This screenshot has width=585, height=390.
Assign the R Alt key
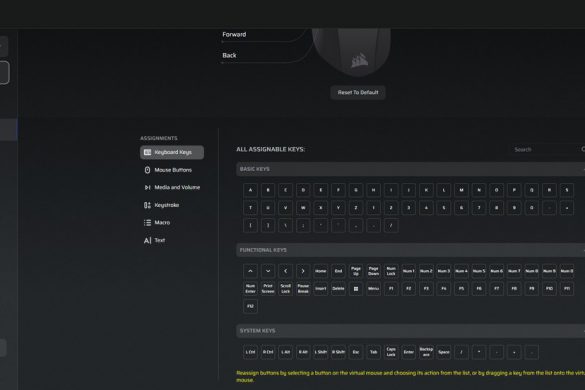pos(303,352)
